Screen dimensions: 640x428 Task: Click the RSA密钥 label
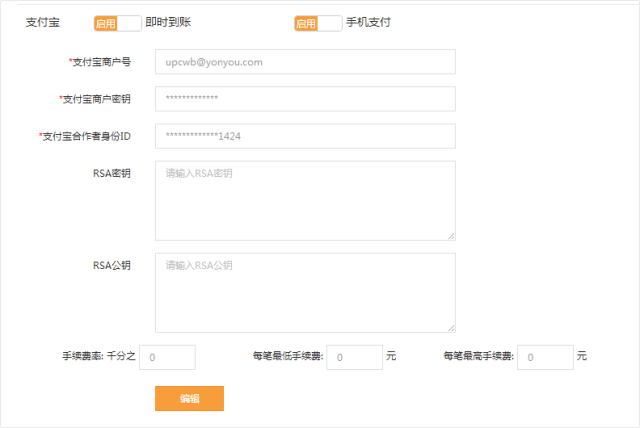click(x=112, y=173)
